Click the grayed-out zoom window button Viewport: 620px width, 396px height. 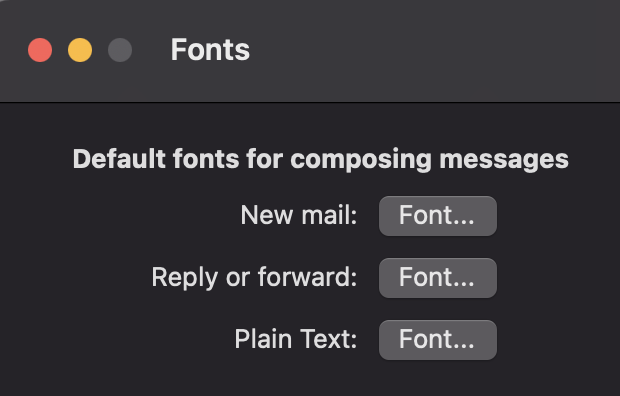(x=120, y=50)
